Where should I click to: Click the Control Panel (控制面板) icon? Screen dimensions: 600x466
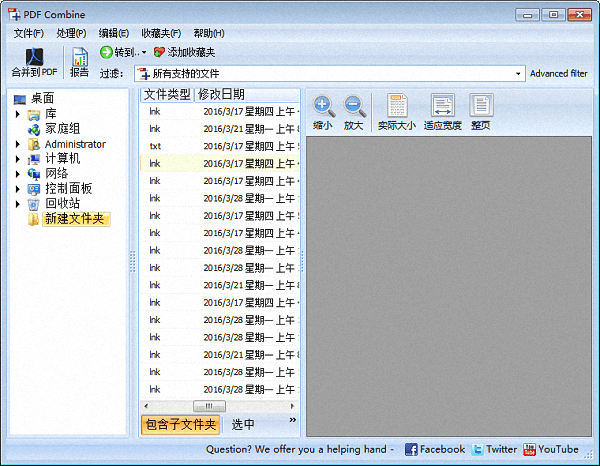[34, 189]
